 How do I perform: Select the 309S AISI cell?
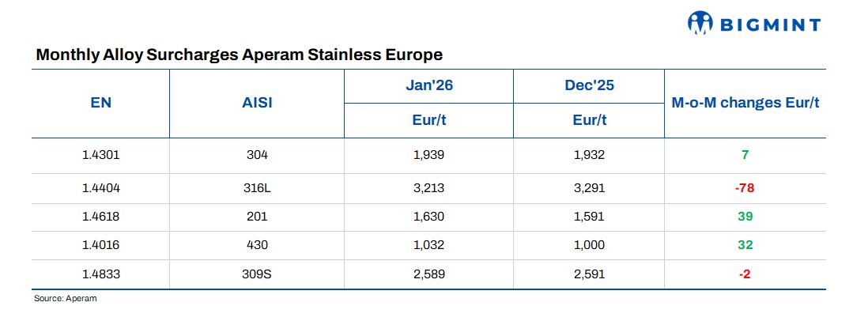pos(258,274)
